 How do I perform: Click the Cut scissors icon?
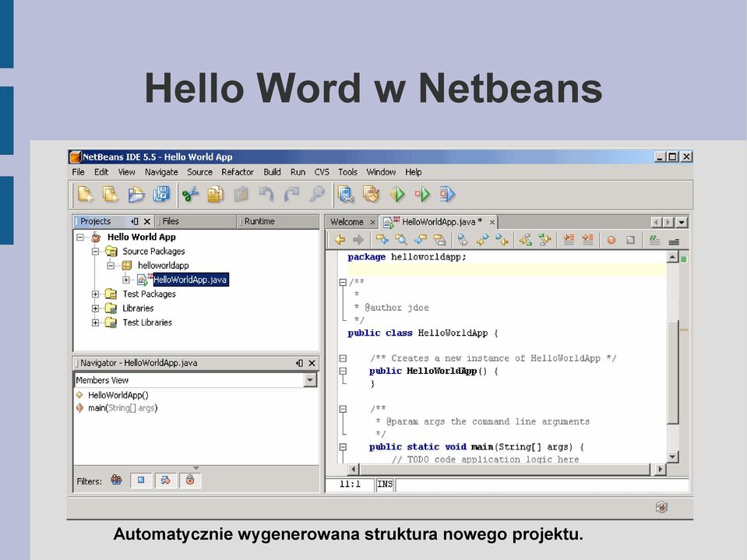pyautogui.click(x=190, y=194)
